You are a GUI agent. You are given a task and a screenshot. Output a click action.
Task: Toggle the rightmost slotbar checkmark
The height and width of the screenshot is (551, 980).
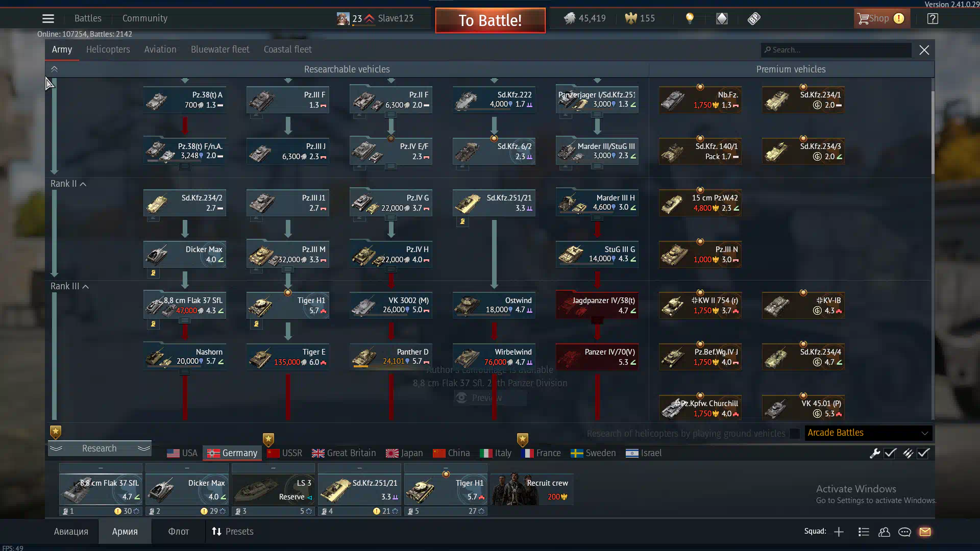pos(923,453)
